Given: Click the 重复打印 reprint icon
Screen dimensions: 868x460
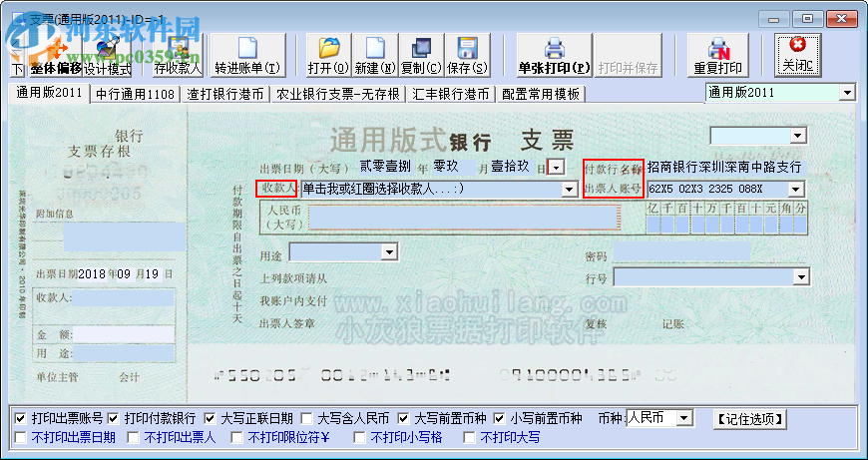Looking at the screenshot, I should click(x=718, y=55).
